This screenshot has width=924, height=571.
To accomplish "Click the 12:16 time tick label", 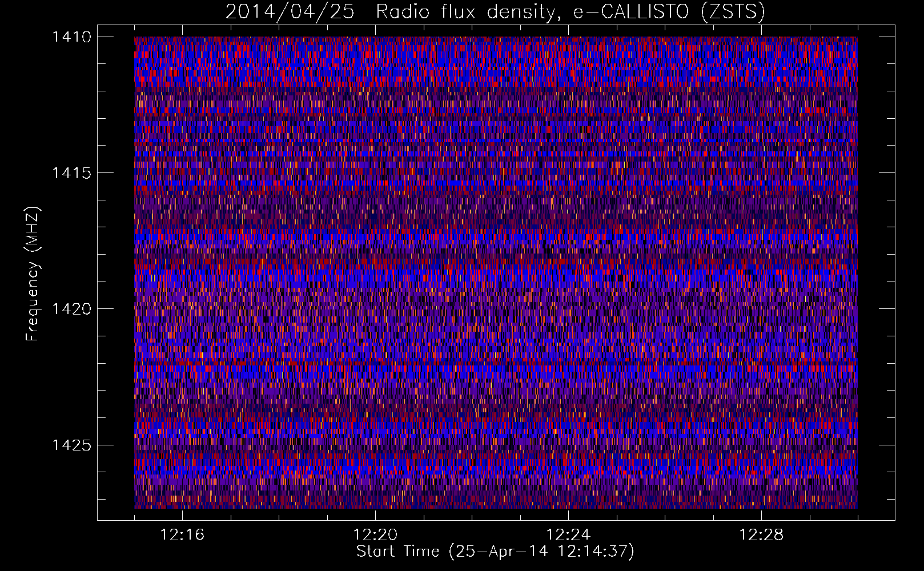I will click(182, 535).
